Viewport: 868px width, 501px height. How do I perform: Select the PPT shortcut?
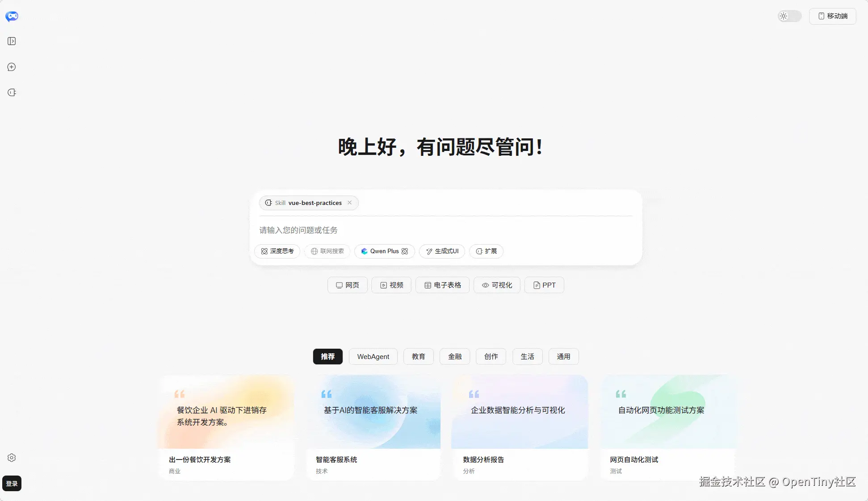(544, 285)
